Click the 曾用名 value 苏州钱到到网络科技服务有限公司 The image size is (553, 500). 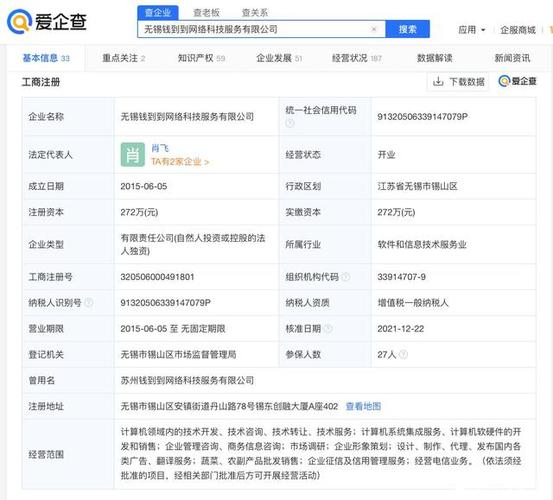[187, 380]
